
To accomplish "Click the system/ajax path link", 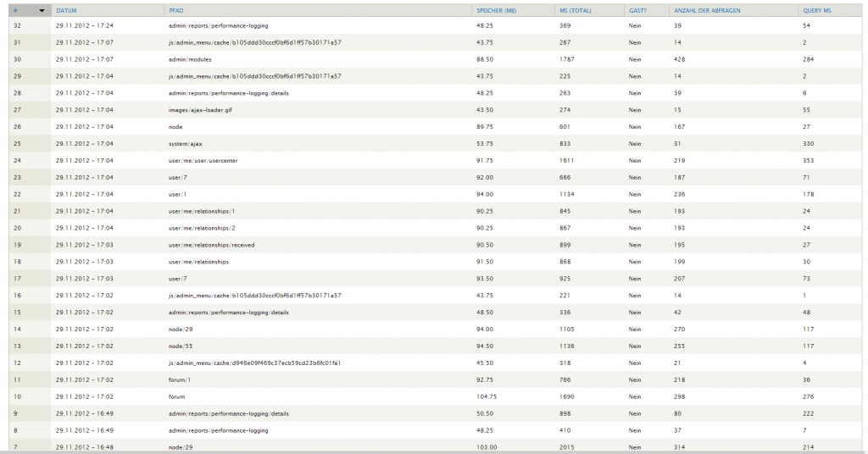I will click(186, 144).
